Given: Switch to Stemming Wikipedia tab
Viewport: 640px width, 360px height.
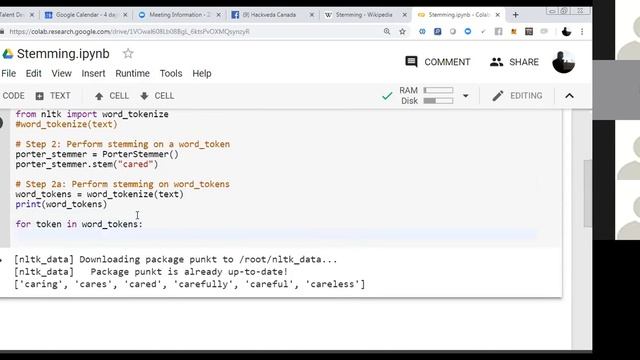Looking at the screenshot, I should pyautogui.click(x=361, y=15).
